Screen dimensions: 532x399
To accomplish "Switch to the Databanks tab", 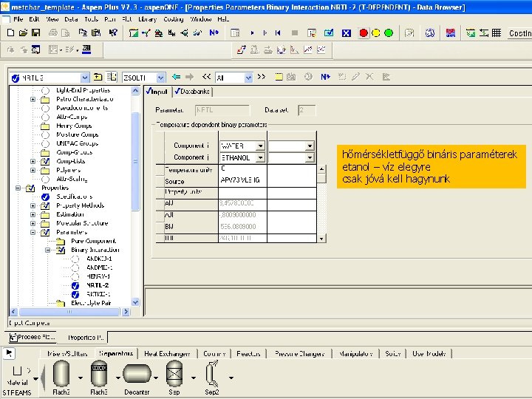I will pos(193,92).
